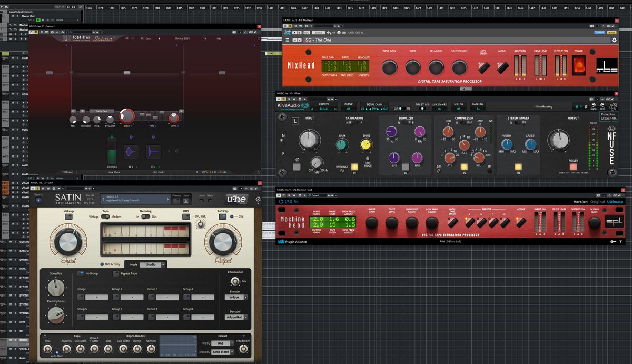This screenshot has height=364, width=632.
Task: Toggle the MixHead Active switch
Action: pyautogui.click(x=502, y=67)
